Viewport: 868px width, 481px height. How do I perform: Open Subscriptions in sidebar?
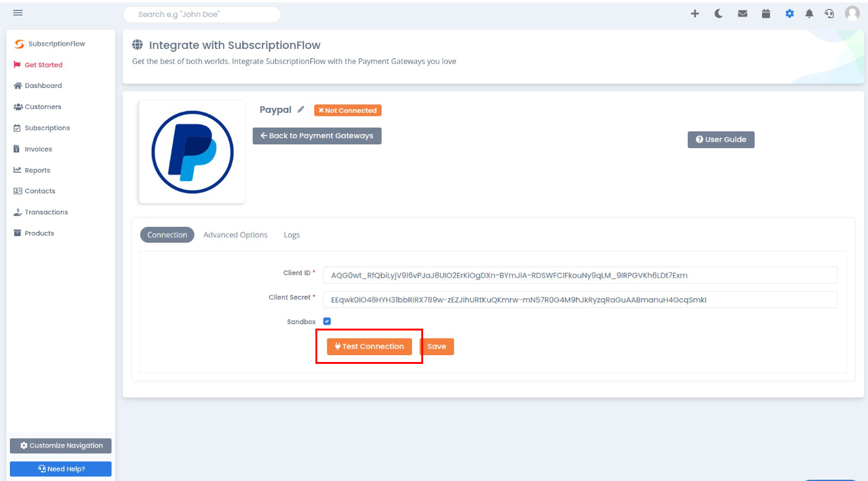[42, 128]
